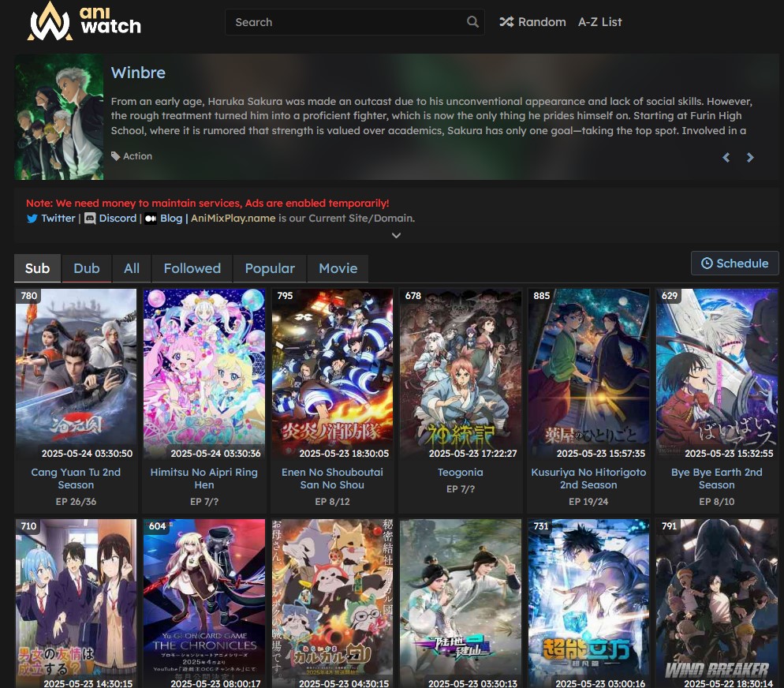
Task: Open Yu-Gi-Oh Card Game The Chronicles poster
Action: [204, 604]
